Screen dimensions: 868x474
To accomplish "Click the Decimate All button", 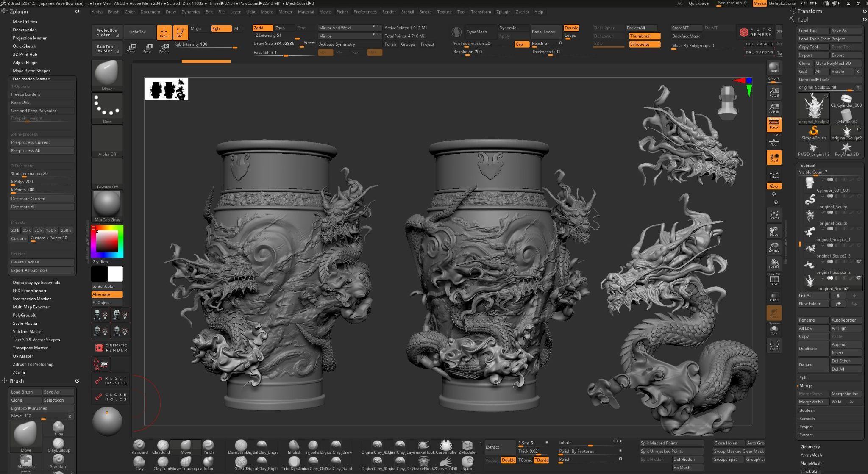I will coord(42,207).
